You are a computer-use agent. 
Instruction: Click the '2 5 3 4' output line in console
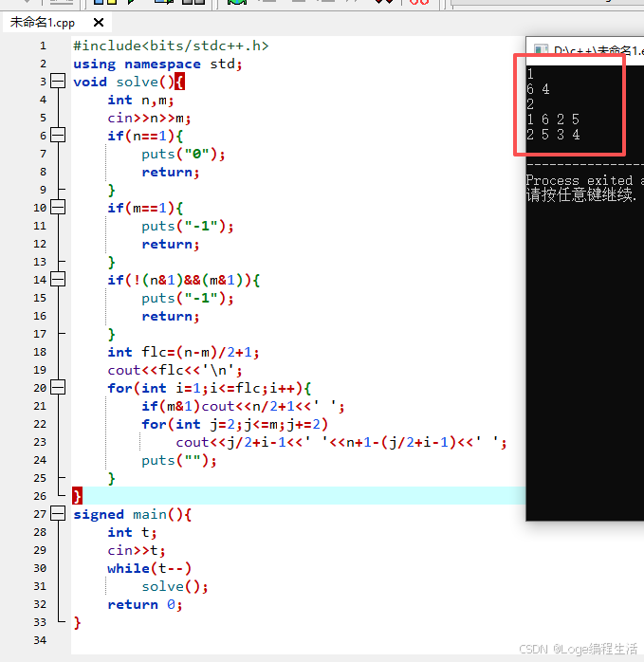click(x=553, y=135)
